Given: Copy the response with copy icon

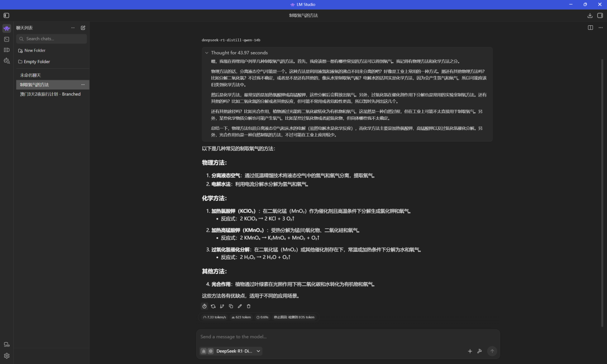Looking at the screenshot, I should click(x=231, y=306).
